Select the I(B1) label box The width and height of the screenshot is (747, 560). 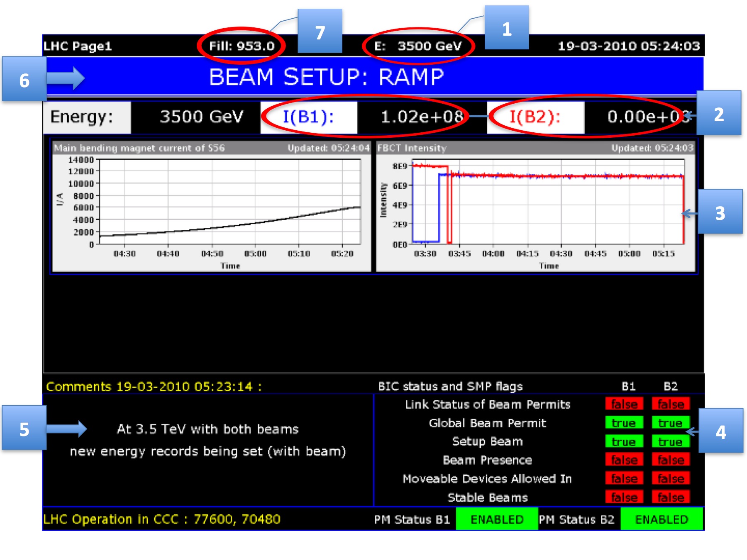tap(308, 117)
